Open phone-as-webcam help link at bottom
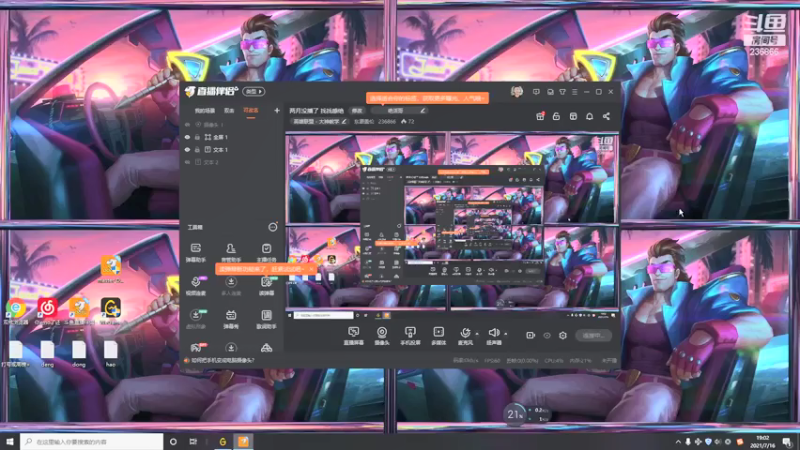 [222, 360]
